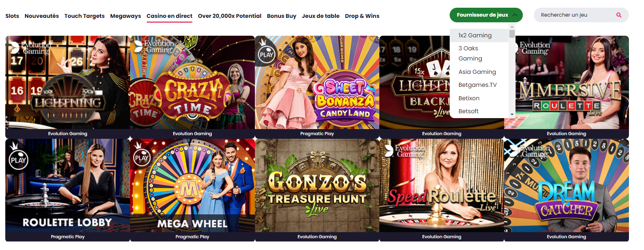Open the Sweet Bonanza Candyland thumbnail
Image resolution: width=644 pixels, height=250 pixels.
pos(317,82)
